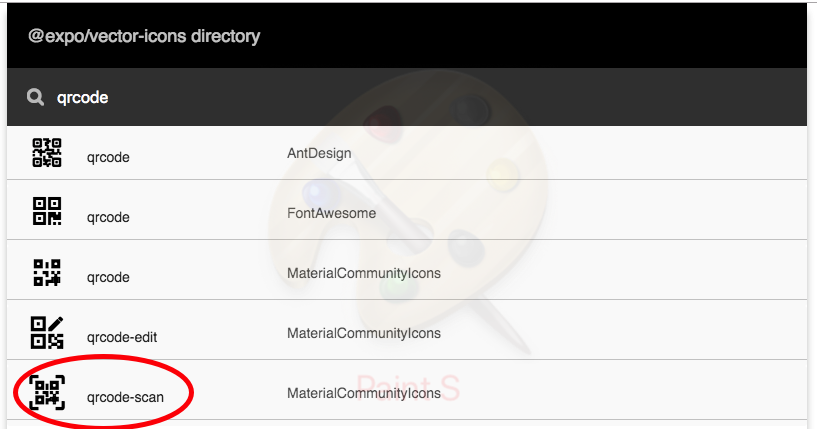This screenshot has width=817, height=429.
Task: Click the qrcode-edit icon
Action: click(47, 332)
